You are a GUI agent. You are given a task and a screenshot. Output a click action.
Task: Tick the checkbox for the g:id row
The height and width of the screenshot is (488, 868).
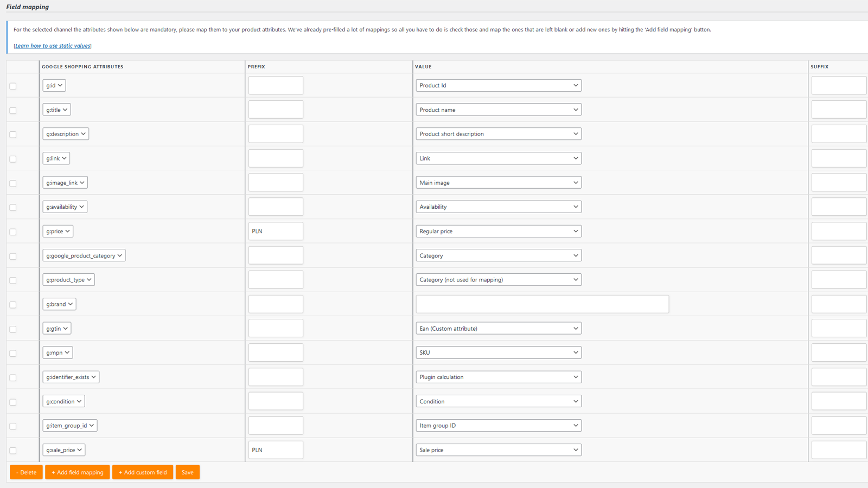coord(13,86)
